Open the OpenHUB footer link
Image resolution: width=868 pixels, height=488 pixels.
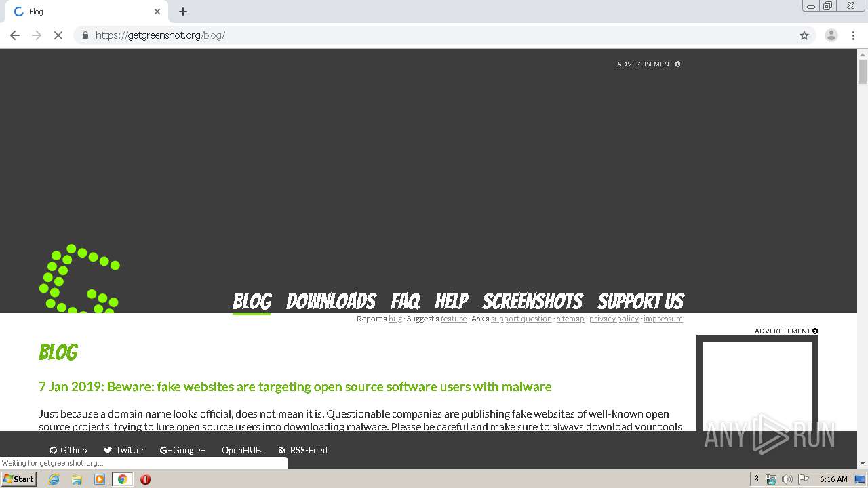[x=241, y=450]
